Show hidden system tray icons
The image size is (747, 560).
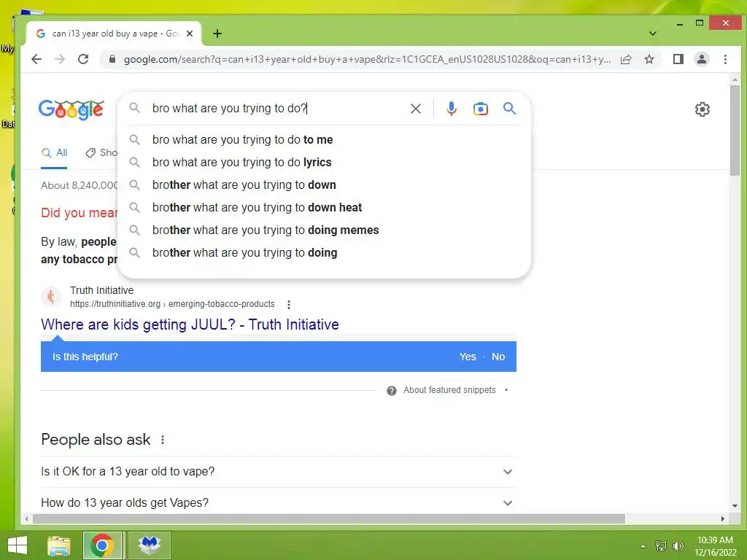pos(643,545)
